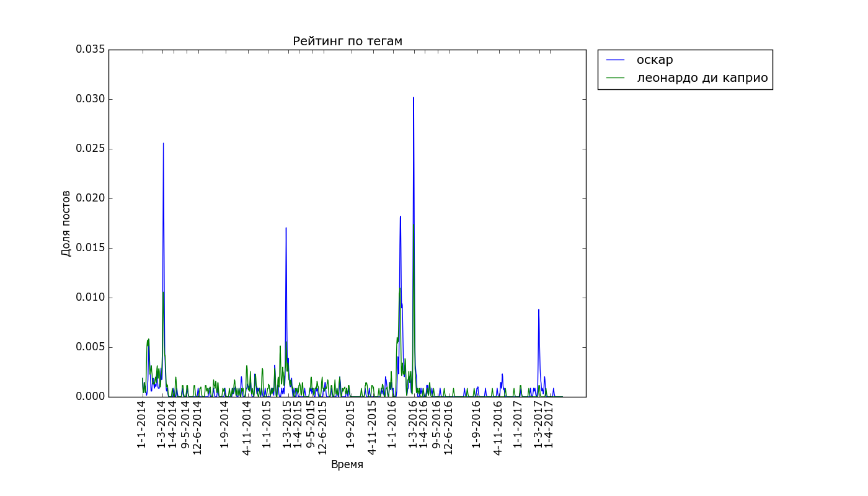The width and height of the screenshot is (868, 496).
Task: Click y-axis tick label 0.035
Action: [90, 50]
